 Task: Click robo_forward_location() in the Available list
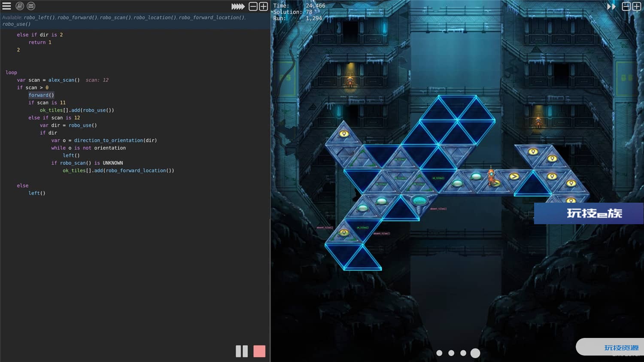click(212, 18)
